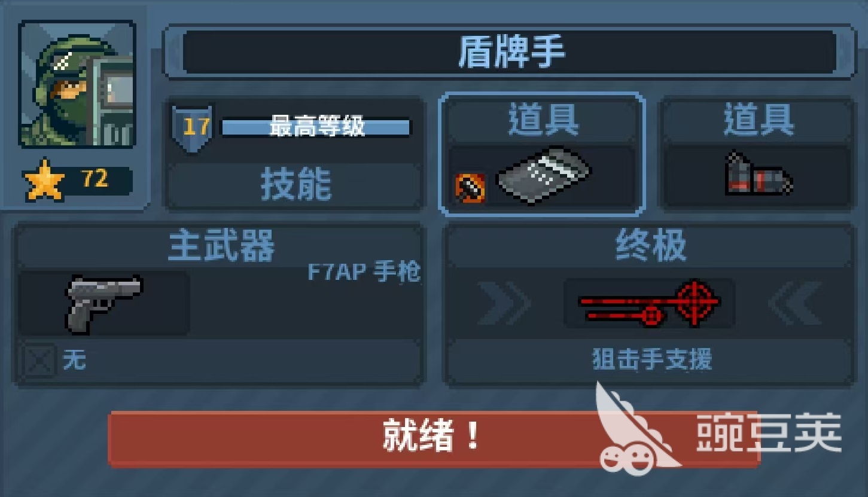Toggle the 无 attachment checkbox
Image resolution: width=868 pixels, height=497 pixels.
pos(39,361)
